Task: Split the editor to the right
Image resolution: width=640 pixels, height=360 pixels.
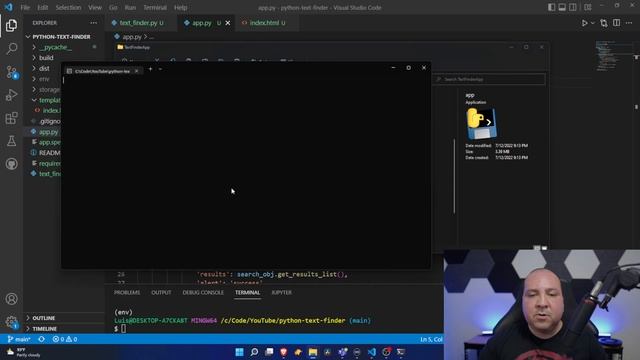Action: 617,23
